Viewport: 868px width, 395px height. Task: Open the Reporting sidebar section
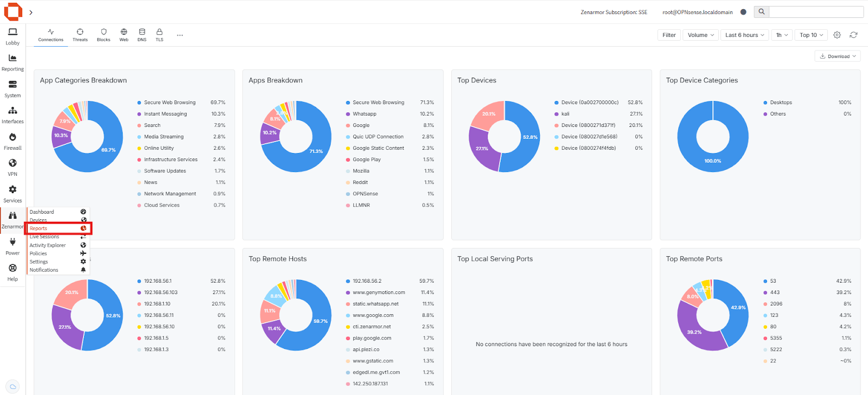coord(12,63)
